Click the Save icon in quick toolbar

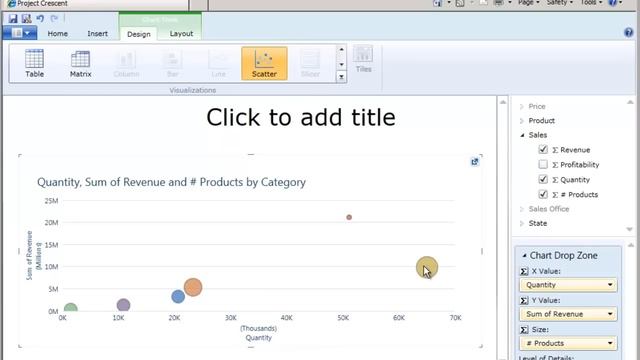(x=13, y=18)
